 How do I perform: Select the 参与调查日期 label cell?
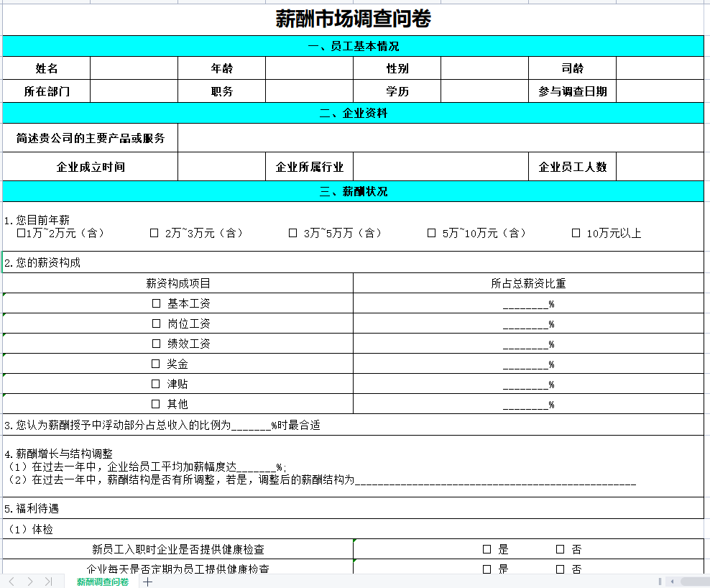572,91
